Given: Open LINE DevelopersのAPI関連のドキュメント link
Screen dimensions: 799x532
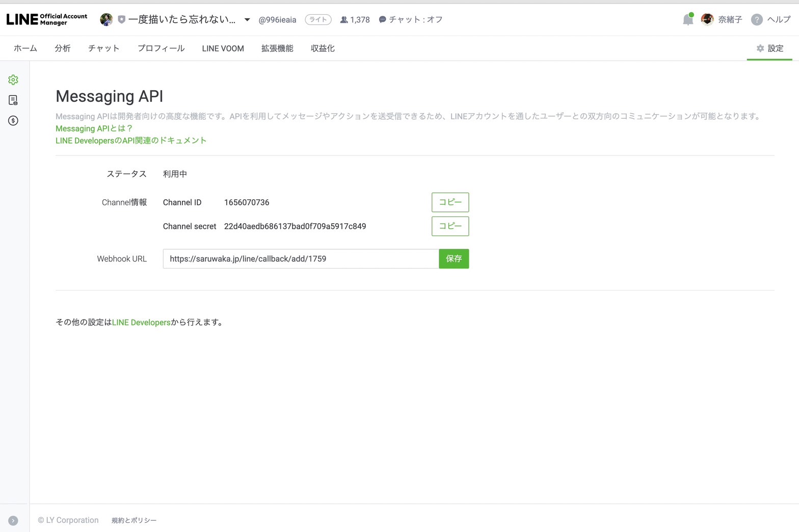Looking at the screenshot, I should [131, 140].
